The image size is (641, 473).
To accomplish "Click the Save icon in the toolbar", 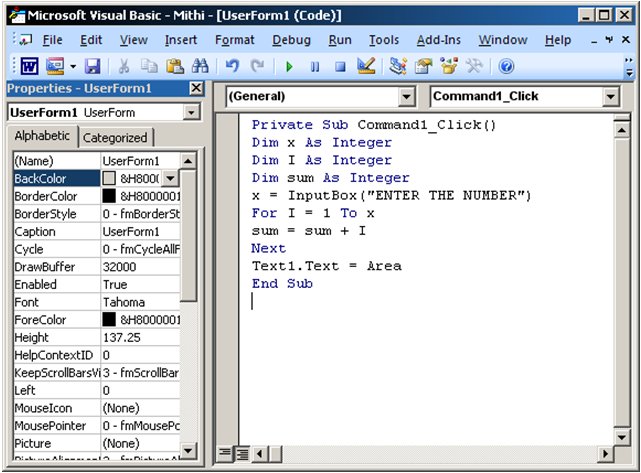I will click(x=92, y=67).
